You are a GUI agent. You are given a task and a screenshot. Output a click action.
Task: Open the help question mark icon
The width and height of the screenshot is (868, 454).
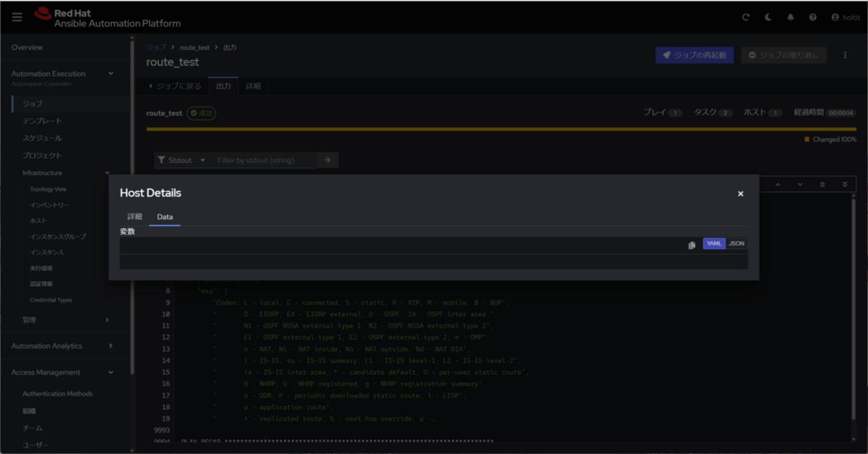click(813, 17)
